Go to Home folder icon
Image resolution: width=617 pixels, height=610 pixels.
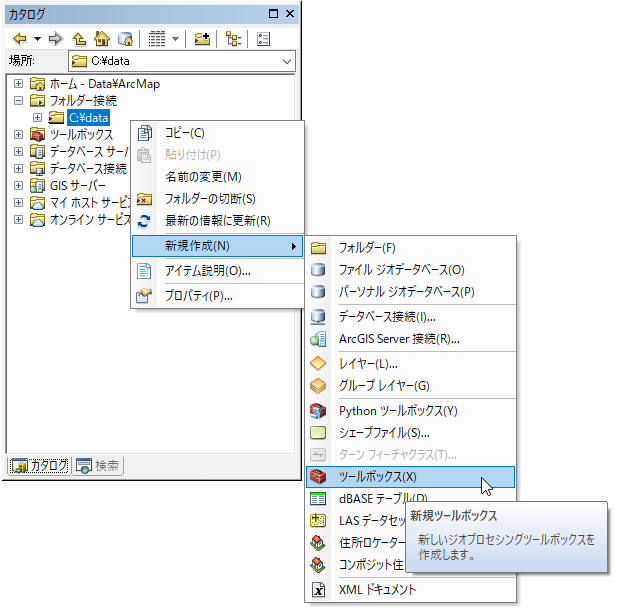(x=102, y=39)
